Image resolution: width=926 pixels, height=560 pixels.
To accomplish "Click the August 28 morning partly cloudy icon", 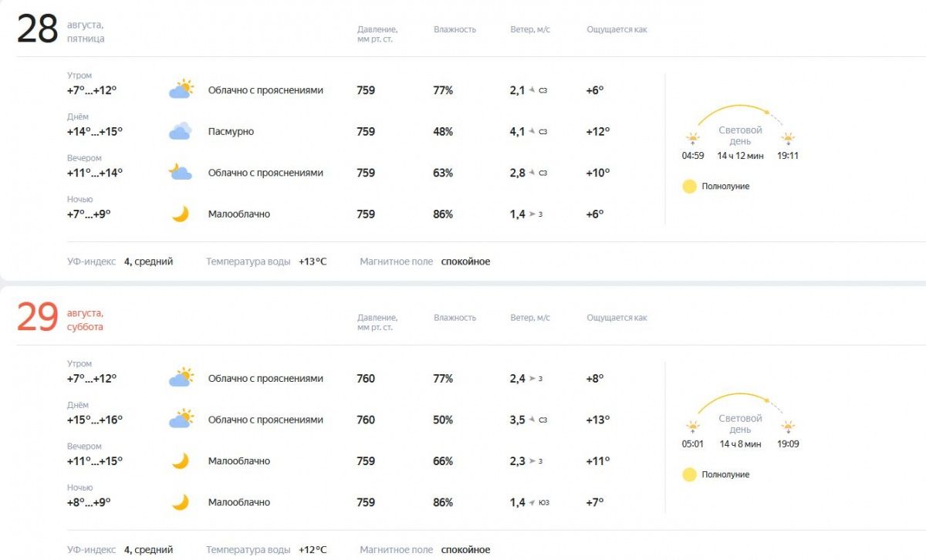I will point(181,89).
